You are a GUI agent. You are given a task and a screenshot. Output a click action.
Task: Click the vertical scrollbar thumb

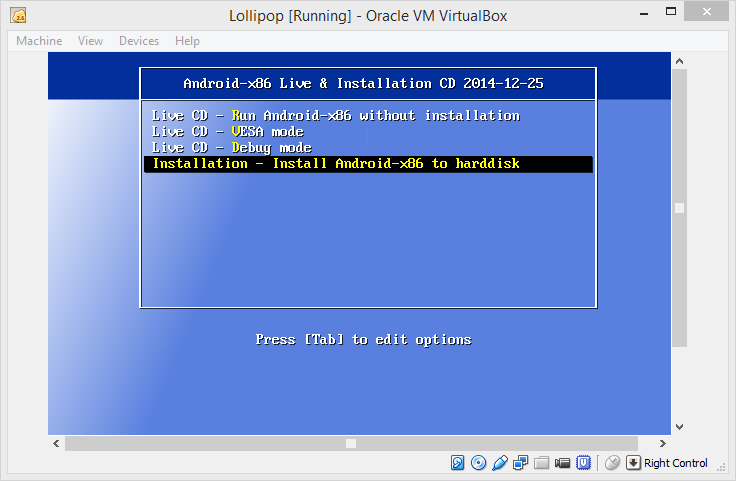tap(679, 208)
